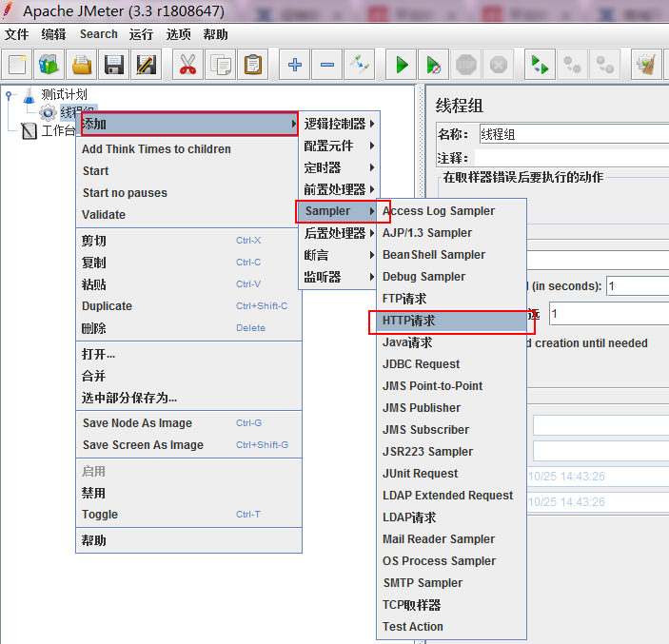Open the 文件 menu

click(17, 34)
